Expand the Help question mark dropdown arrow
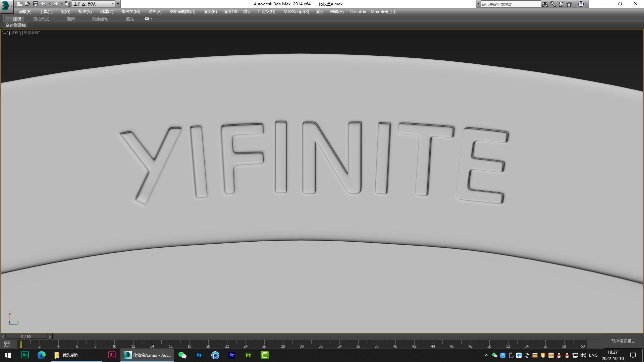This screenshot has height=362, width=644. pyautogui.click(x=586, y=4)
